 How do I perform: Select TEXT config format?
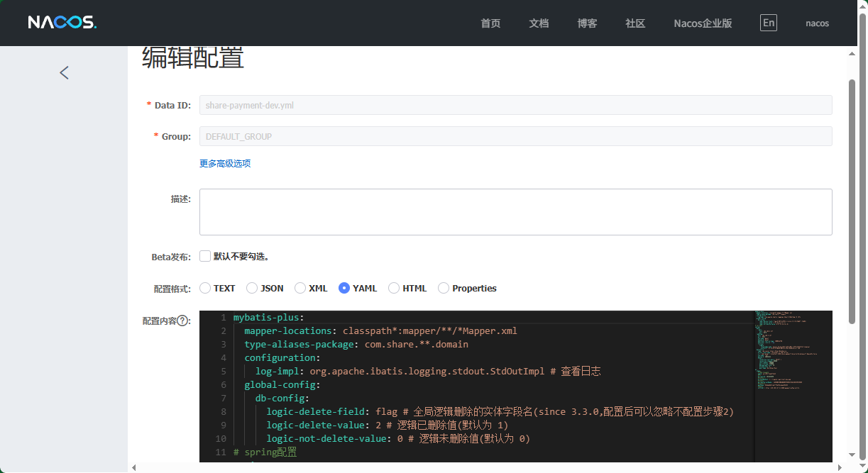point(205,288)
